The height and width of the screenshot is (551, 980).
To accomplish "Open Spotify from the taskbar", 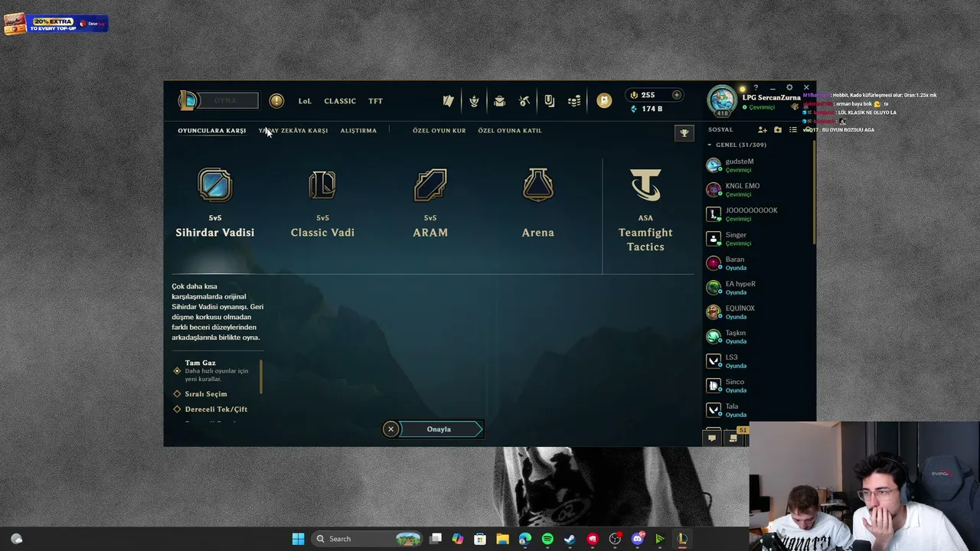I will 547,539.
